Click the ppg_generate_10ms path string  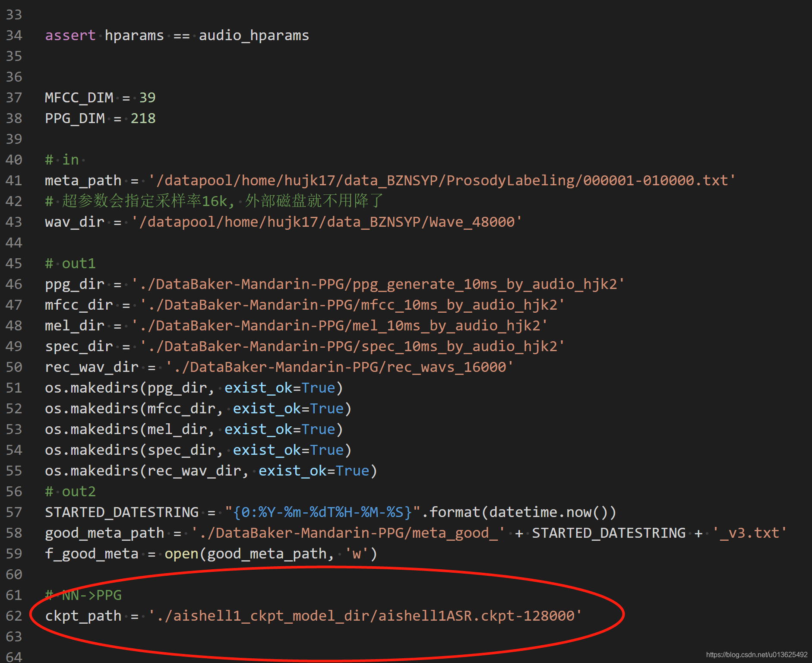378,284
